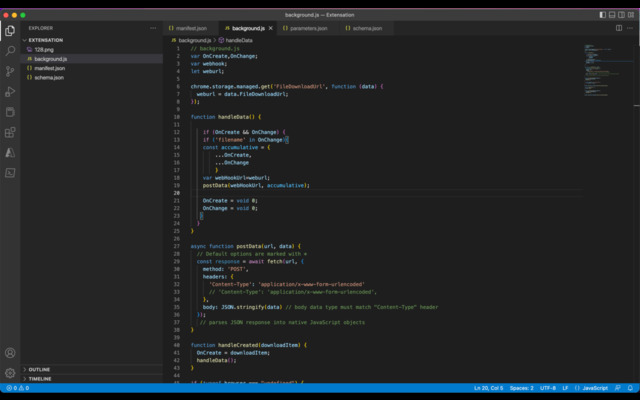Click the Accounts icon in activity bar
The height and width of the screenshot is (400, 640).
pos(10,353)
